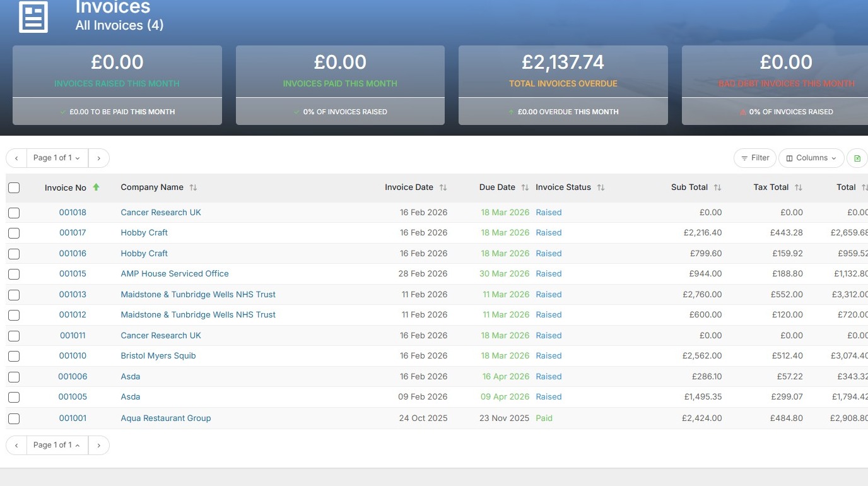Select the checkbox for invoice 001016
868x486 pixels.
[x=14, y=254]
